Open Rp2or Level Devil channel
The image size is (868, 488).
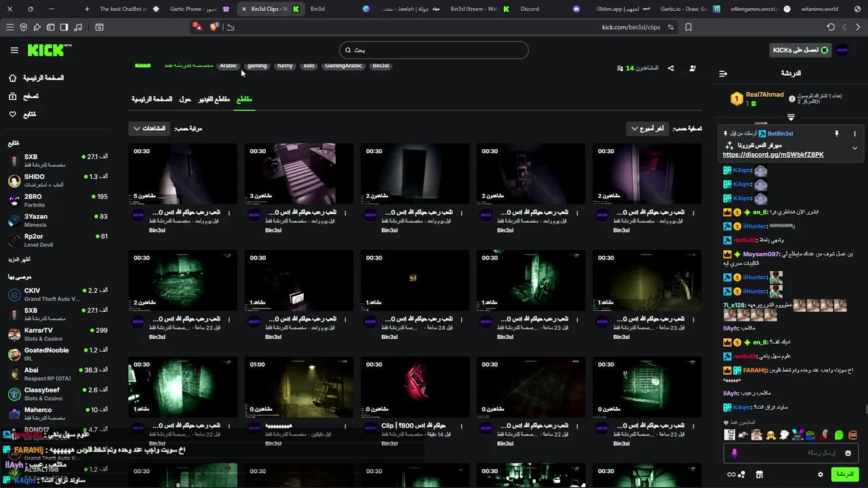tap(58, 240)
